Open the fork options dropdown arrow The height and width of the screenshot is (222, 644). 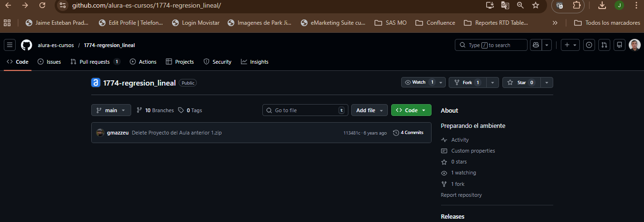(493, 82)
